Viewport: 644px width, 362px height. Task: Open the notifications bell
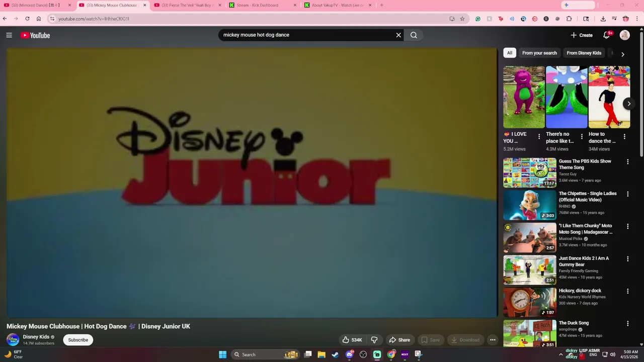[607, 35]
